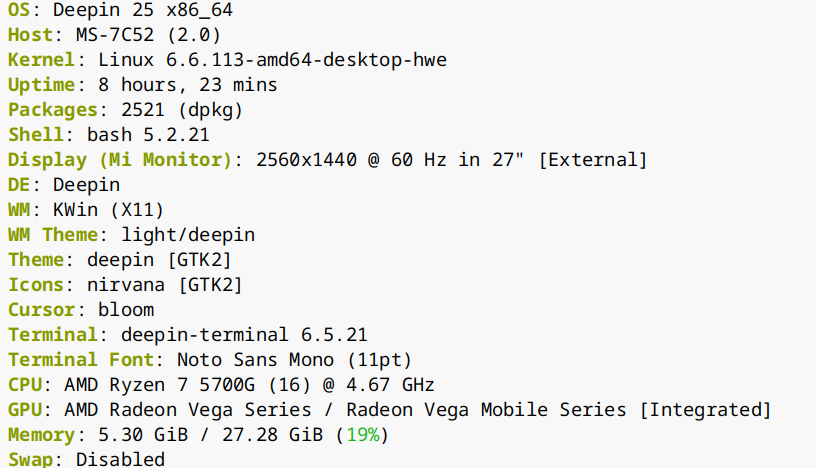Click the green memory percentage "19%"
816x468 pixels.
point(364,435)
